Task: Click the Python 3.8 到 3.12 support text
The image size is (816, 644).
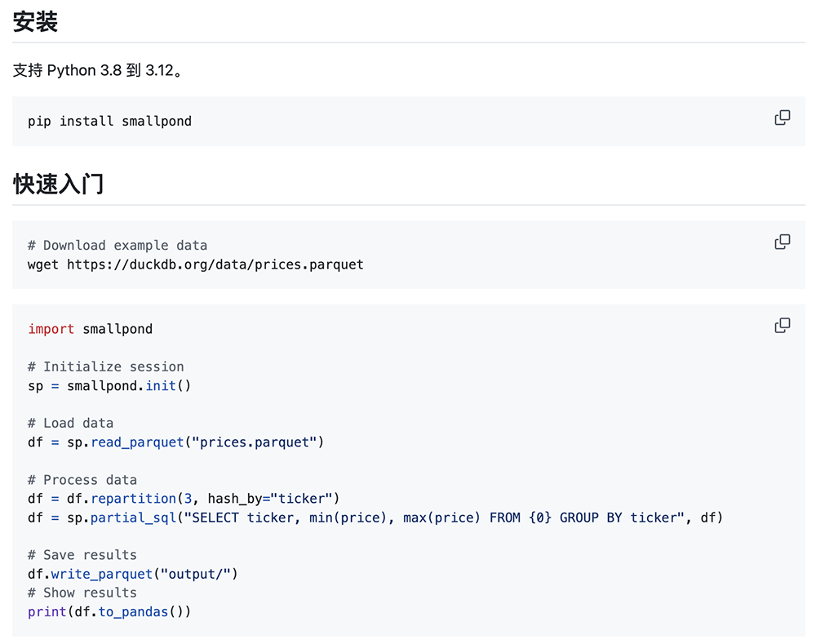Action: coord(97,70)
